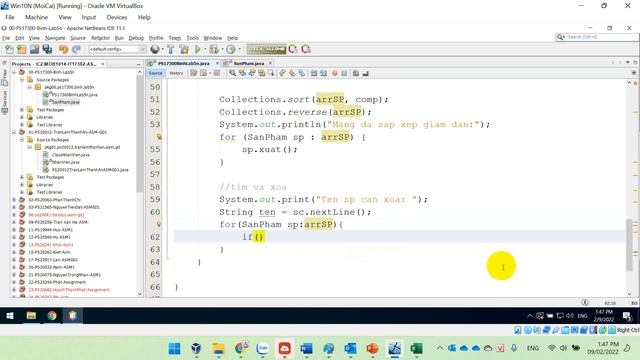Open Excel from host taskbar
Screen dimensions: 640x360
[416, 349]
